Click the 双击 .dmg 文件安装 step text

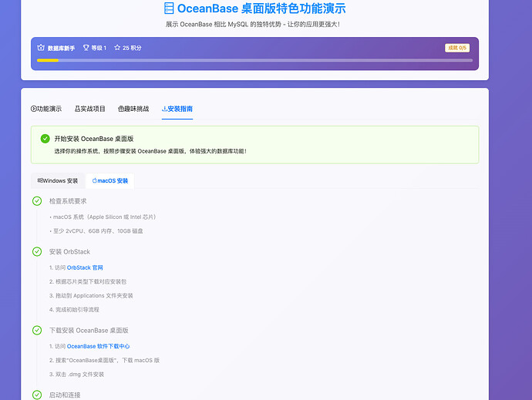(76, 375)
